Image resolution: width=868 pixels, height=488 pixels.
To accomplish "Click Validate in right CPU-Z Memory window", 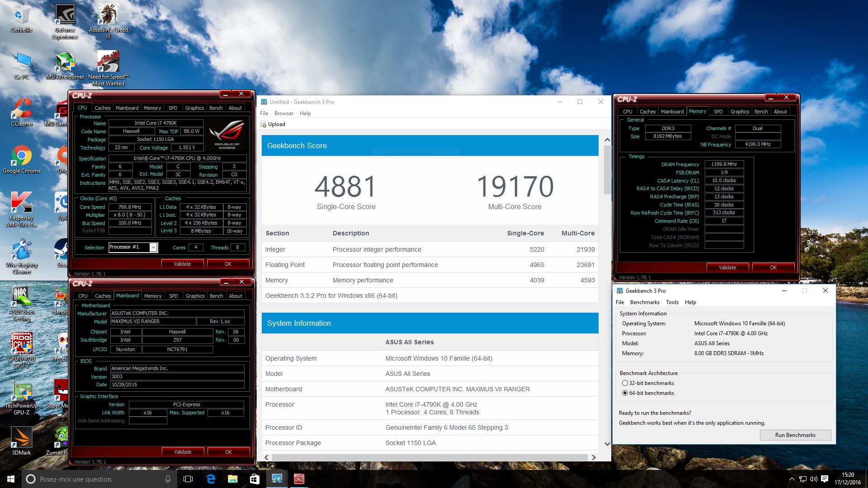I will click(727, 267).
